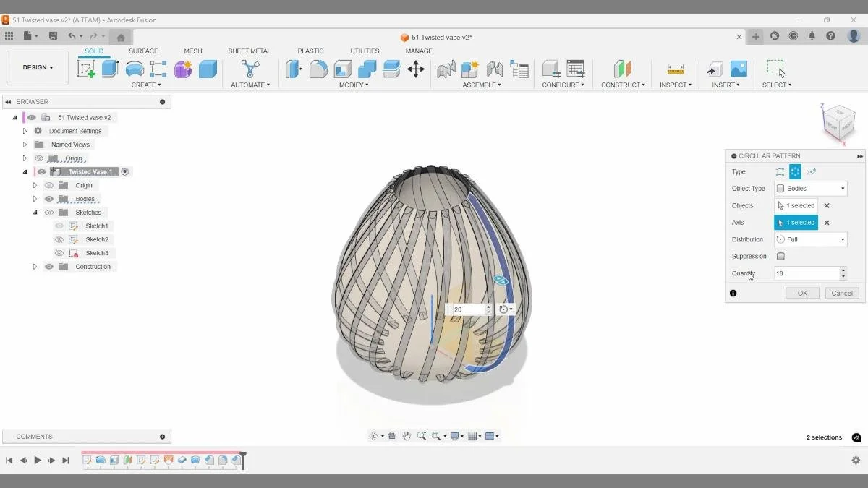The width and height of the screenshot is (868, 488).
Task: Open the notifications bell icon
Action: 812,35
